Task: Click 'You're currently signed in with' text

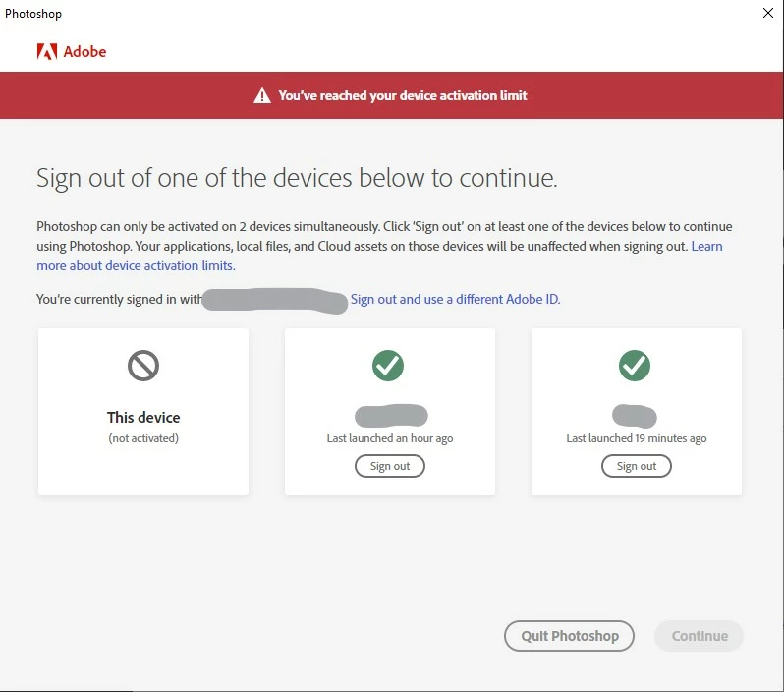Action: click(119, 299)
